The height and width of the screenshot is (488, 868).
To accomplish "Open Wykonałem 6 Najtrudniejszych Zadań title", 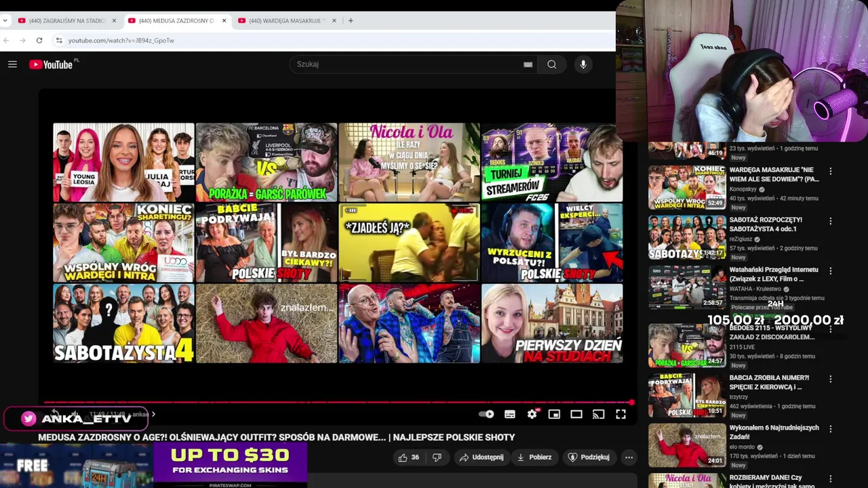I will pyautogui.click(x=774, y=432).
